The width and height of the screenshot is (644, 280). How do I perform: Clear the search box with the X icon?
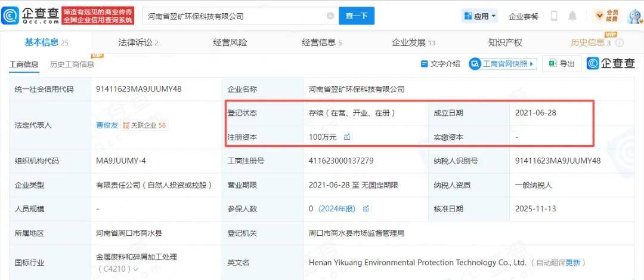coord(330,16)
